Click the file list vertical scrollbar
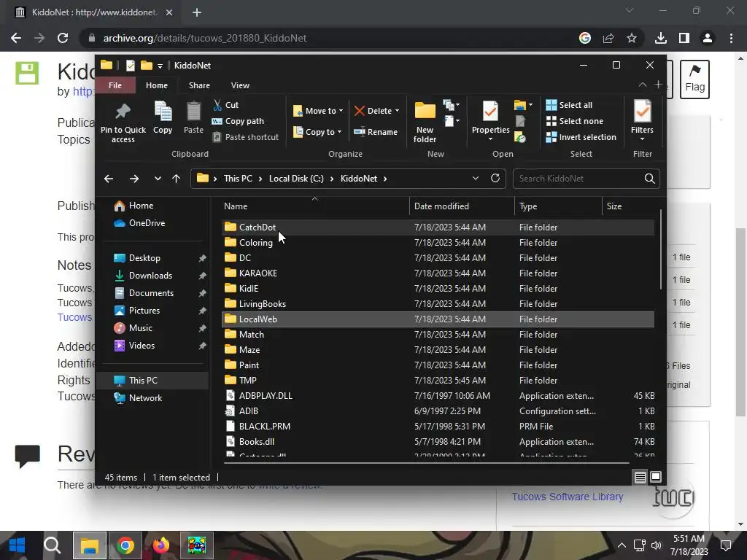This screenshot has width=747, height=560. [661, 249]
